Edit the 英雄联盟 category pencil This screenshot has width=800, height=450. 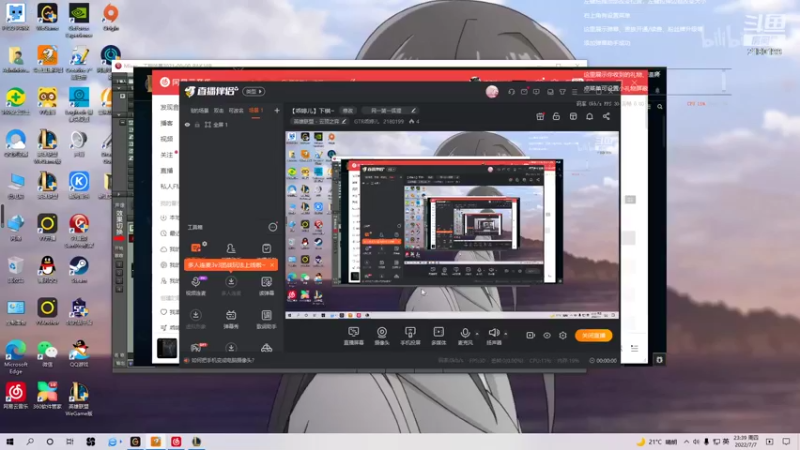tap(344, 121)
